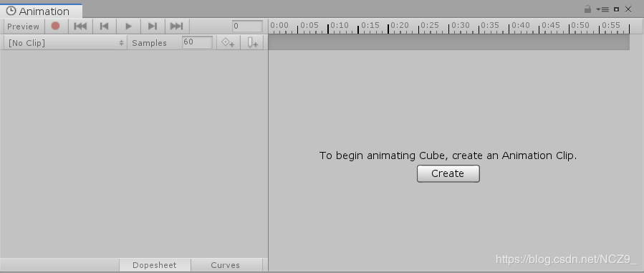Go to previous keyframe

click(x=105, y=27)
